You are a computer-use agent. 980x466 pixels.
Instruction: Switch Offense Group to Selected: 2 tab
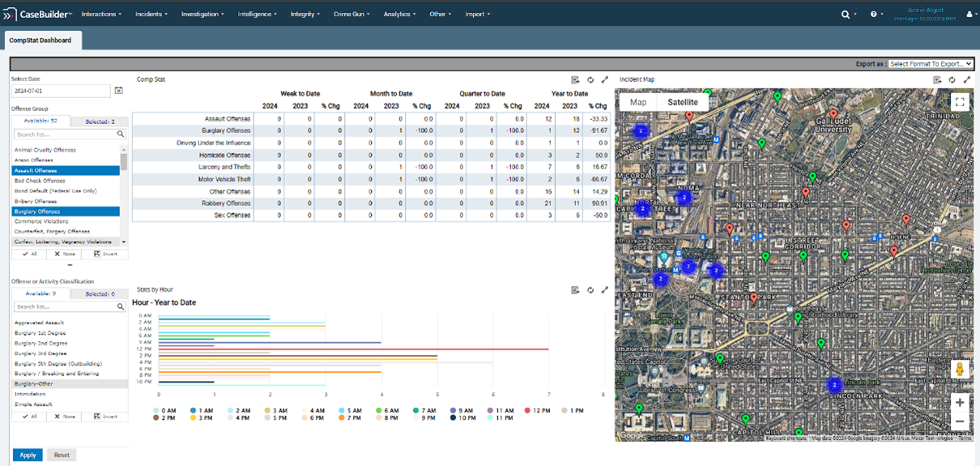coord(100,122)
